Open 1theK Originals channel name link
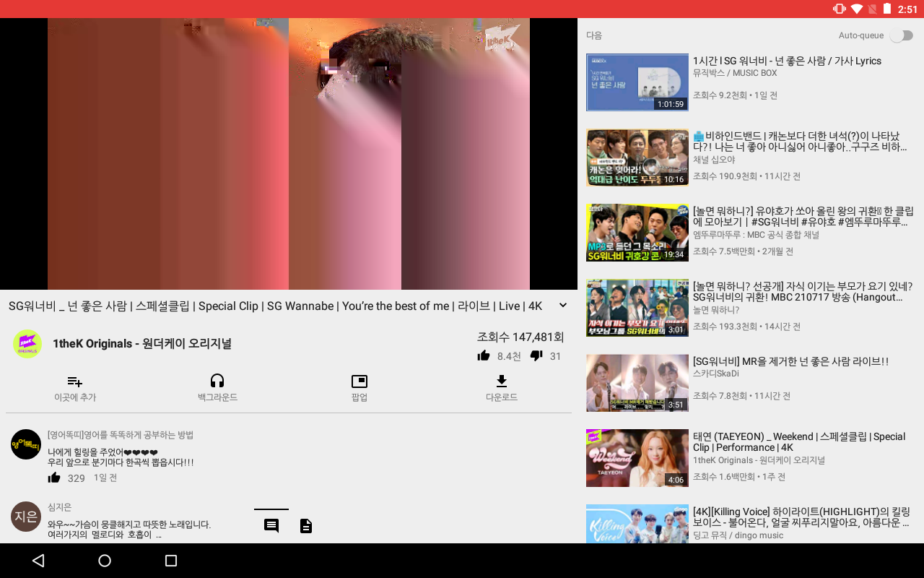Image resolution: width=924 pixels, height=578 pixels. (142, 344)
